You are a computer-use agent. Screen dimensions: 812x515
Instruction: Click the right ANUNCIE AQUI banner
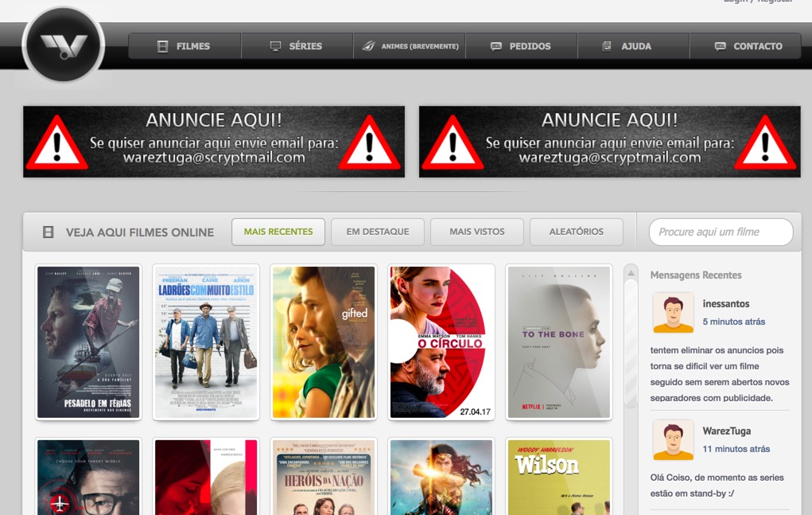coord(609,142)
